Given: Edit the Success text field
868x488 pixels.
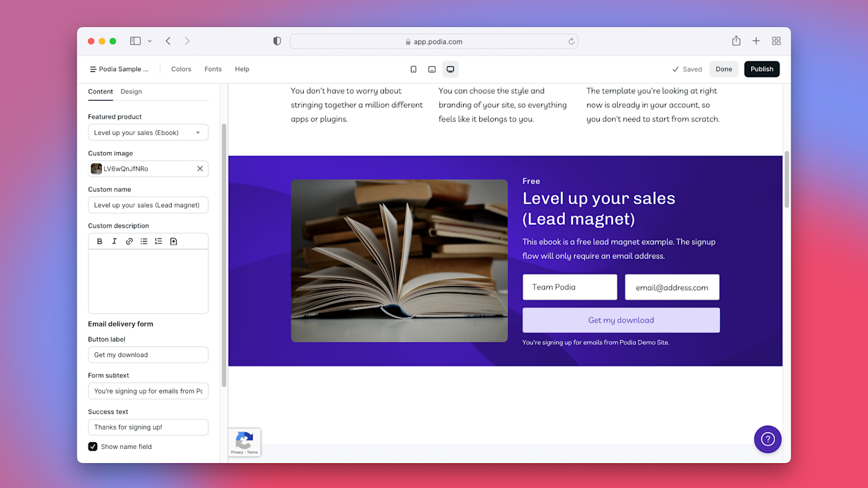Looking at the screenshot, I should pyautogui.click(x=148, y=427).
